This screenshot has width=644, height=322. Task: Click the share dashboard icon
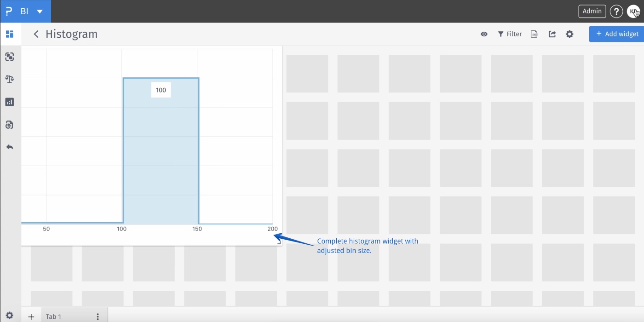pyautogui.click(x=552, y=34)
